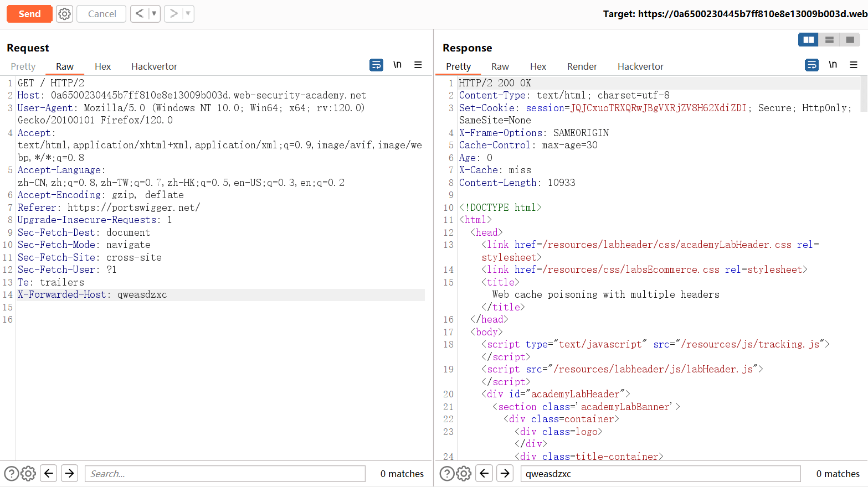The image size is (868, 487).
Task: Open the Hex tab in Request
Action: [102, 66]
